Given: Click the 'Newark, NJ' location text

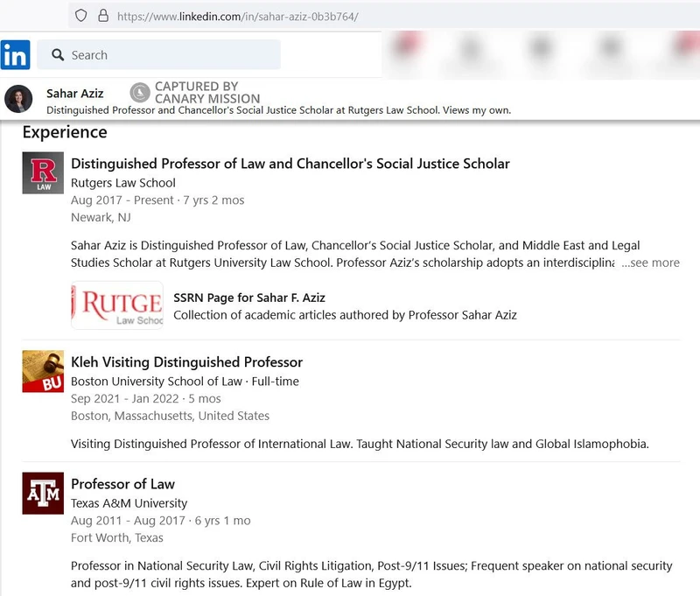Looking at the screenshot, I should click(101, 217).
